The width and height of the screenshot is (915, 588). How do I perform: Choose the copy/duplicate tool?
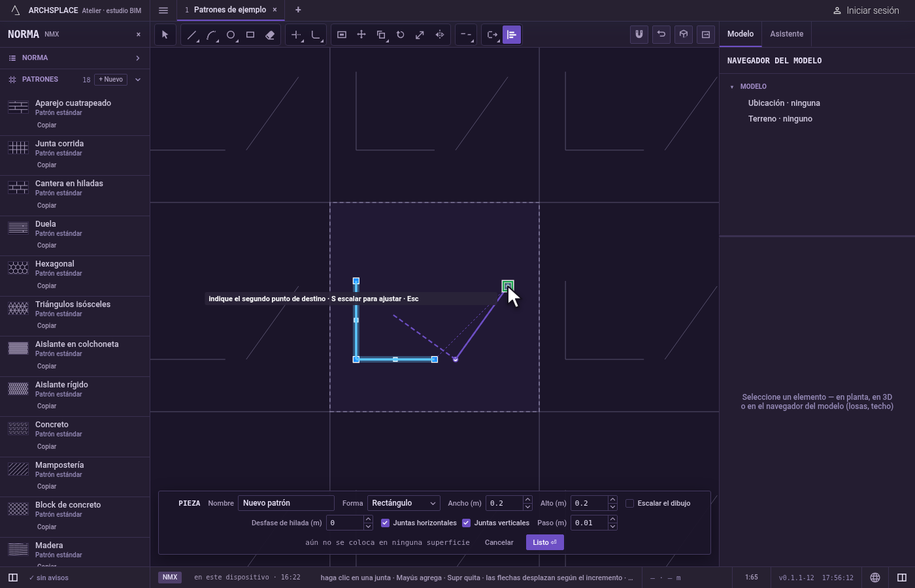[x=381, y=35]
